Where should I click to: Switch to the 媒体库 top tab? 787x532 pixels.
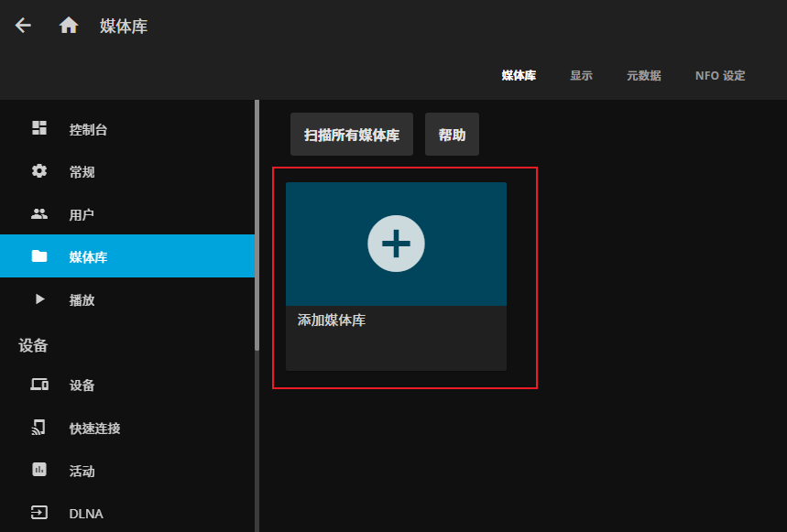tap(519, 76)
